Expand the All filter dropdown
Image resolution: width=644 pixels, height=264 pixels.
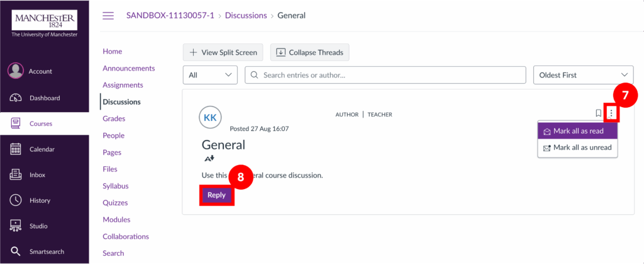pos(210,75)
